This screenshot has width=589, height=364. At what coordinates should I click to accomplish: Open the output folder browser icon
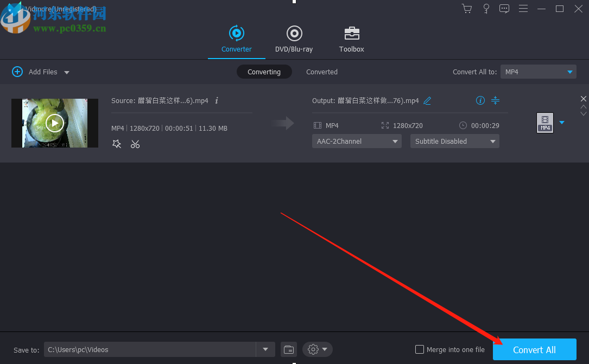click(x=288, y=349)
